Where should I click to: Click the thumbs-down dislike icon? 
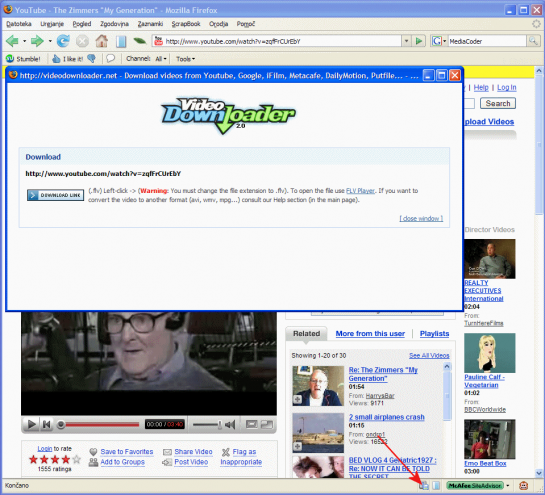point(91,59)
